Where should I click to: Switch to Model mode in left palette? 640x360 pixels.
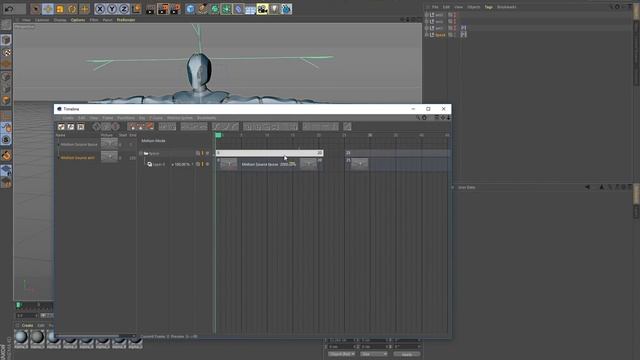(6, 40)
